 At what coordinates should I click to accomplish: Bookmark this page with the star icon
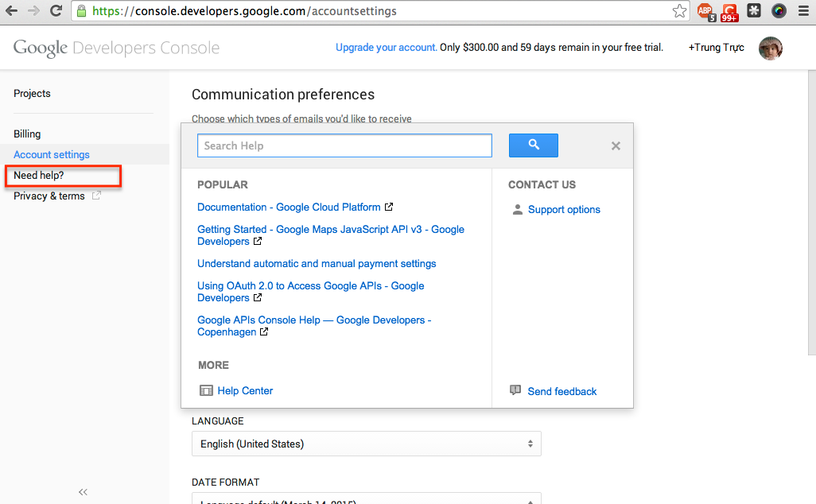[679, 11]
